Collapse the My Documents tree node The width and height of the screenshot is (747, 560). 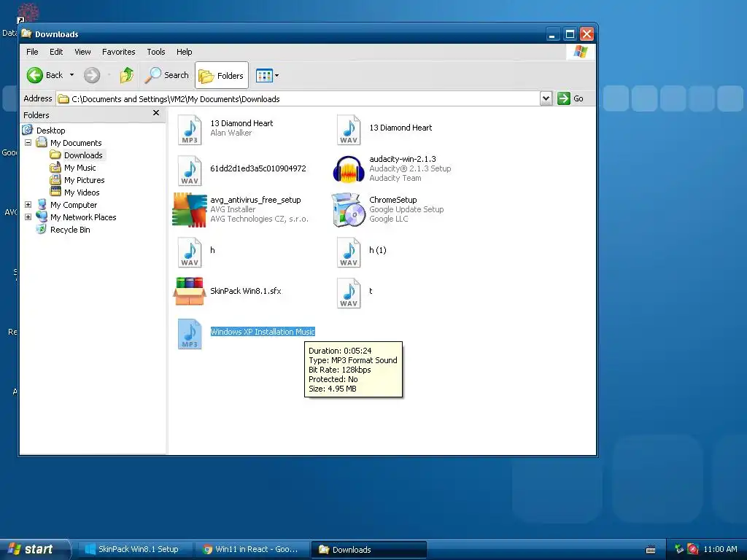pos(28,142)
